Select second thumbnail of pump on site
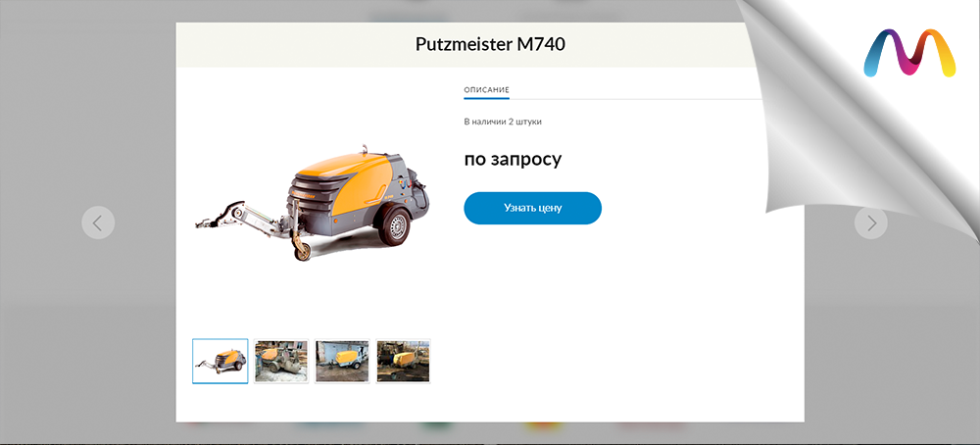Screen dimensions: 980x445 (x=281, y=361)
